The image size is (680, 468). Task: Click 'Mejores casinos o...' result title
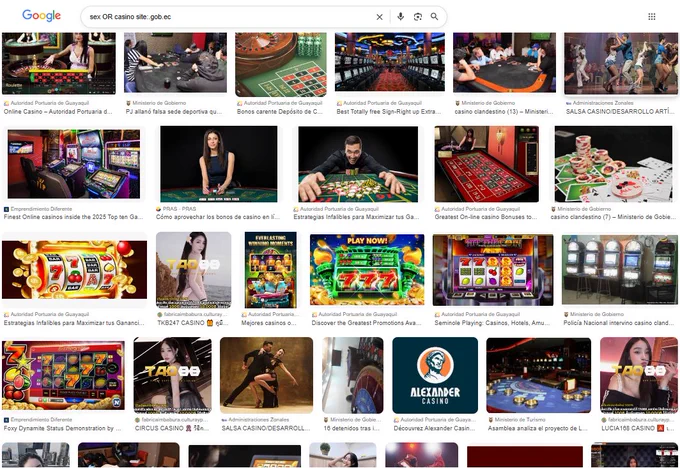[269, 323]
